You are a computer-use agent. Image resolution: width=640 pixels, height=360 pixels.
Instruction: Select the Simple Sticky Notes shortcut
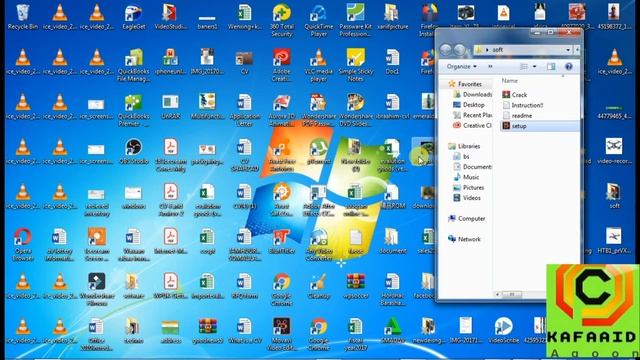coord(356,65)
